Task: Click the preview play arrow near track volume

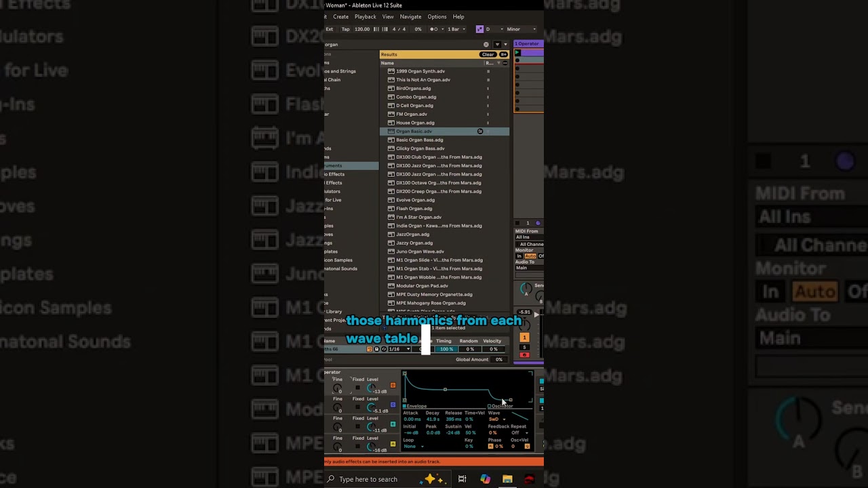Action: click(536, 314)
